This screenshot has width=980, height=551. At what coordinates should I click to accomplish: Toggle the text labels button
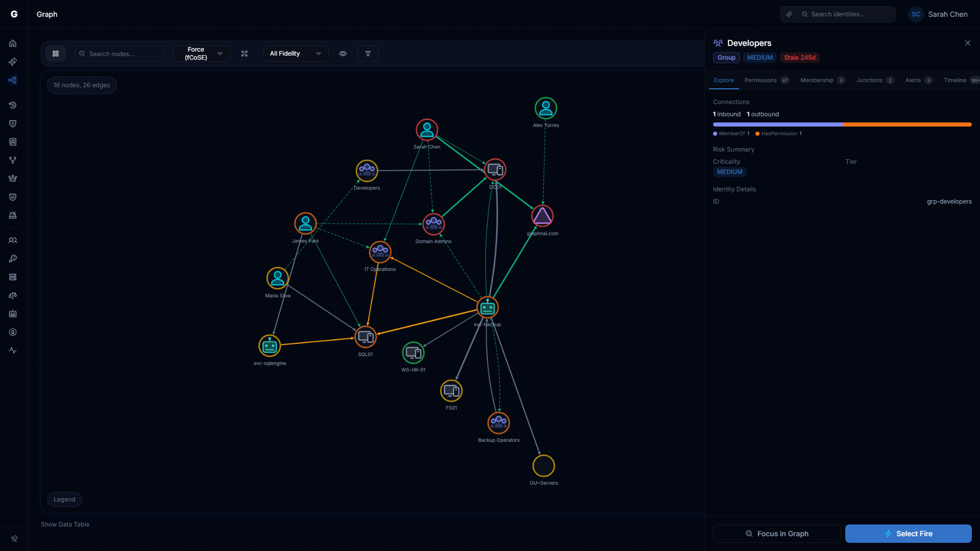tap(368, 54)
